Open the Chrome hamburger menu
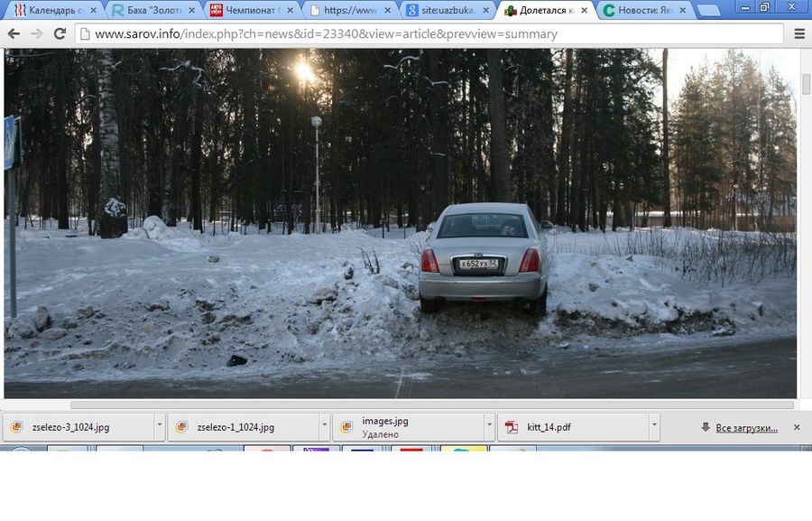The image size is (812, 521). (x=799, y=34)
